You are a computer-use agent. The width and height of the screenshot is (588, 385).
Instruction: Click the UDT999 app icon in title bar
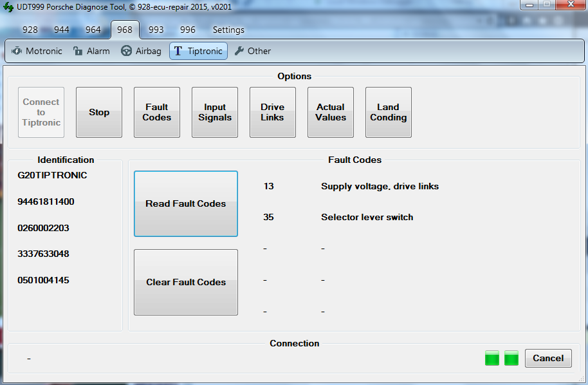point(8,7)
